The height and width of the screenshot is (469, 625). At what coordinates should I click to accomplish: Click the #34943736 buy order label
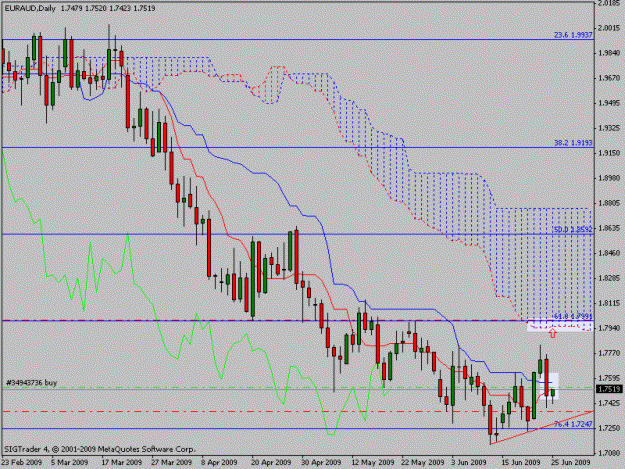31,383
